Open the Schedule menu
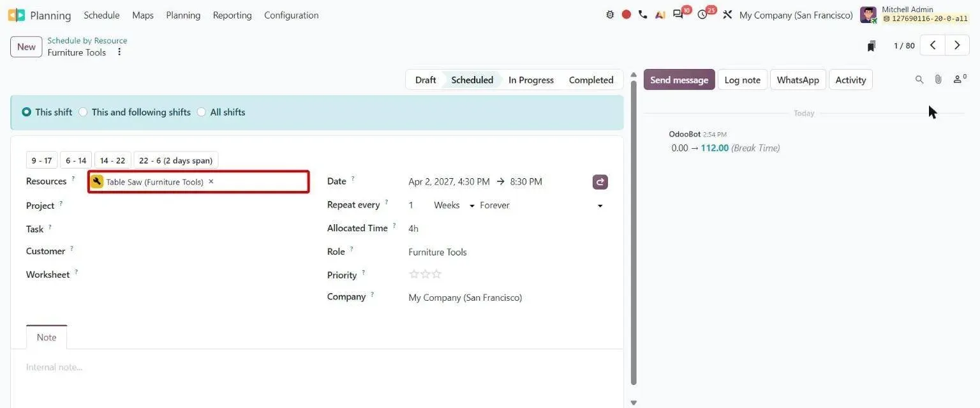The image size is (980, 408). coord(101,15)
